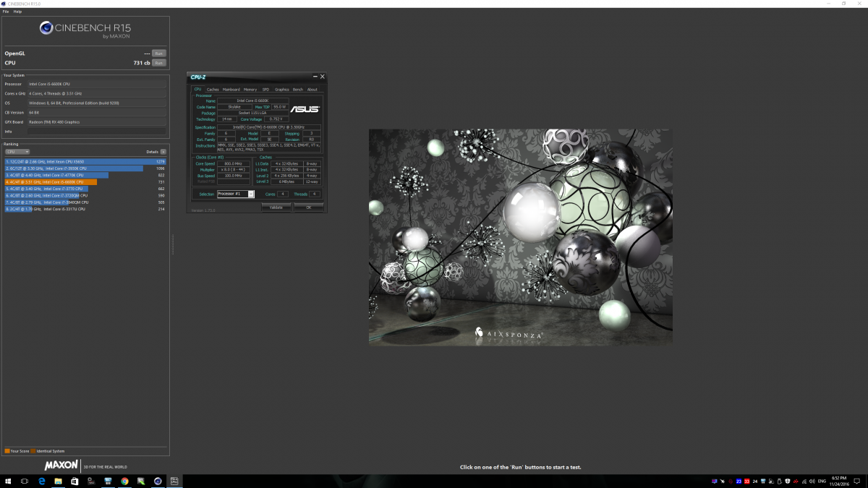Screen dimensions: 868x488
Task: Select ranking row Intel Core i5-3317U
Action: click(85, 209)
